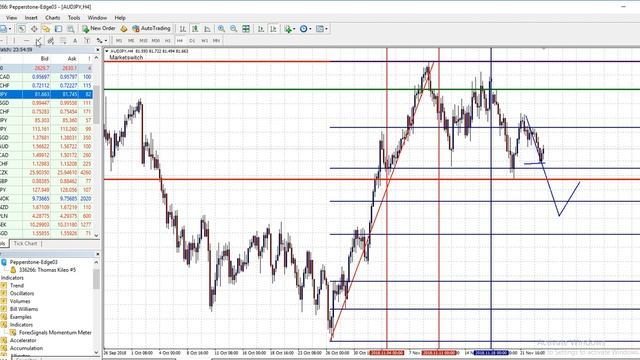Draw a vertical line tool
Screen dimensions: 640x360
[14, 40]
